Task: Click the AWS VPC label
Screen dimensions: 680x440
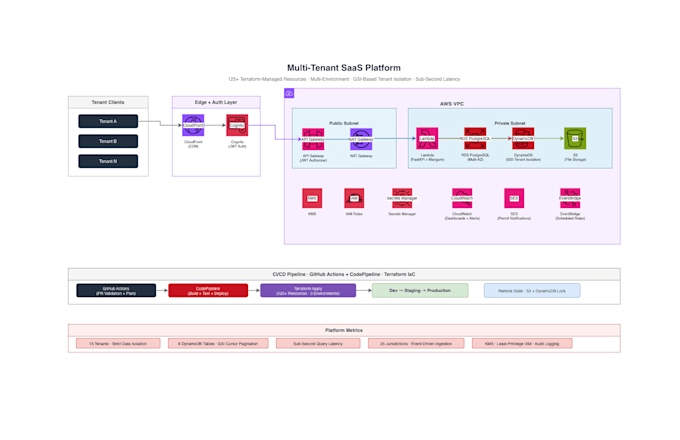Action: [452, 104]
